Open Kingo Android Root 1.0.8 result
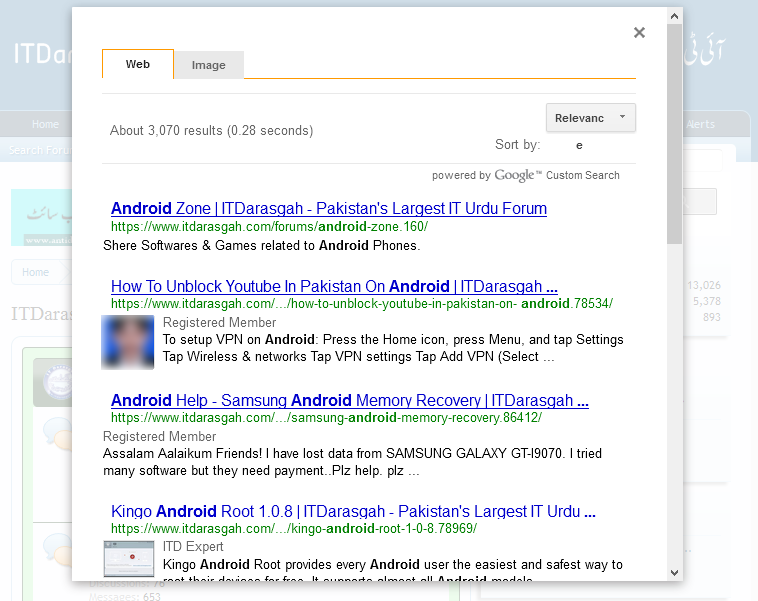This screenshot has height=601, width=758. click(x=353, y=511)
